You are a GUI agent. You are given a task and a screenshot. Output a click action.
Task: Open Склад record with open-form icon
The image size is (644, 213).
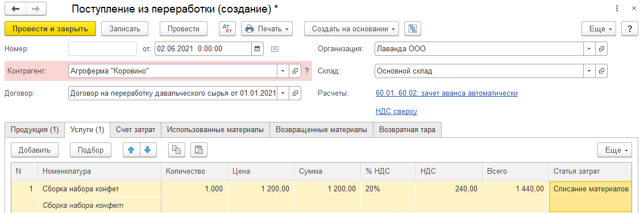[601, 71]
